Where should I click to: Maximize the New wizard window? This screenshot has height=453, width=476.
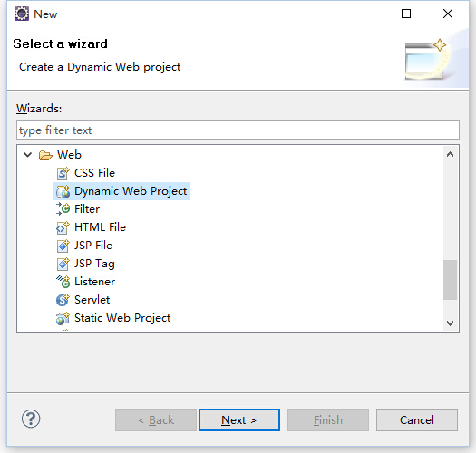point(406,14)
